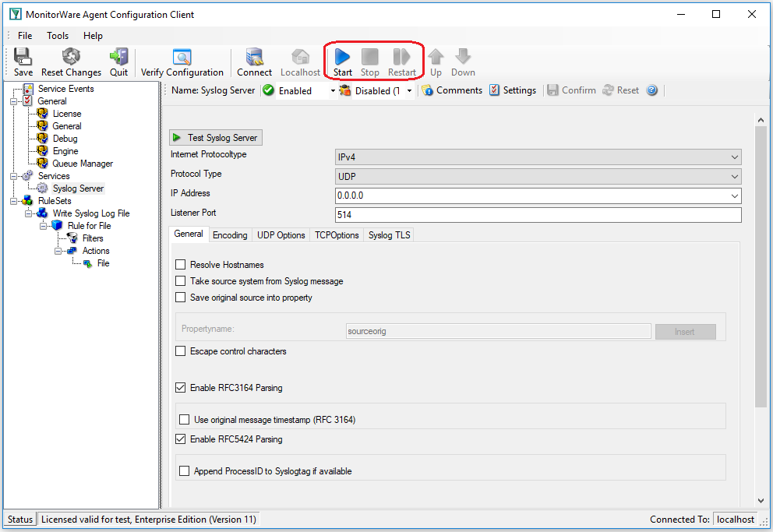Collapse the RuleSets tree branch

[x=14, y=201]
